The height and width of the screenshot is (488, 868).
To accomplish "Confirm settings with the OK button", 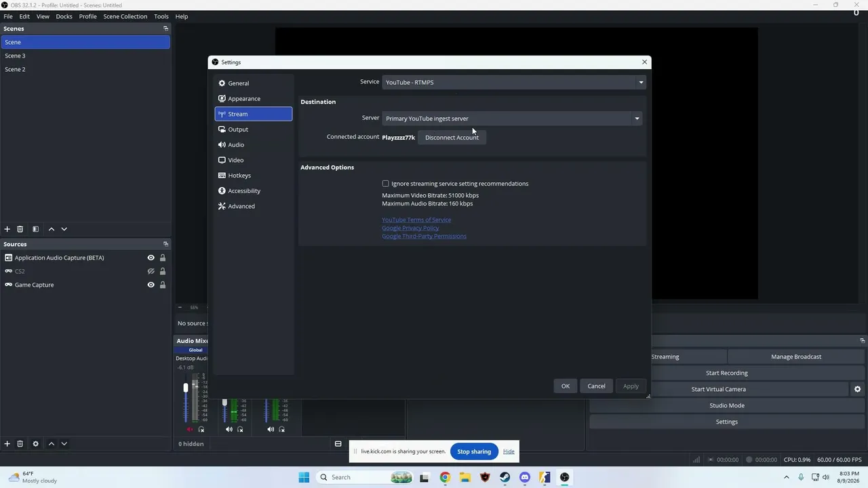I will (566, 386).
